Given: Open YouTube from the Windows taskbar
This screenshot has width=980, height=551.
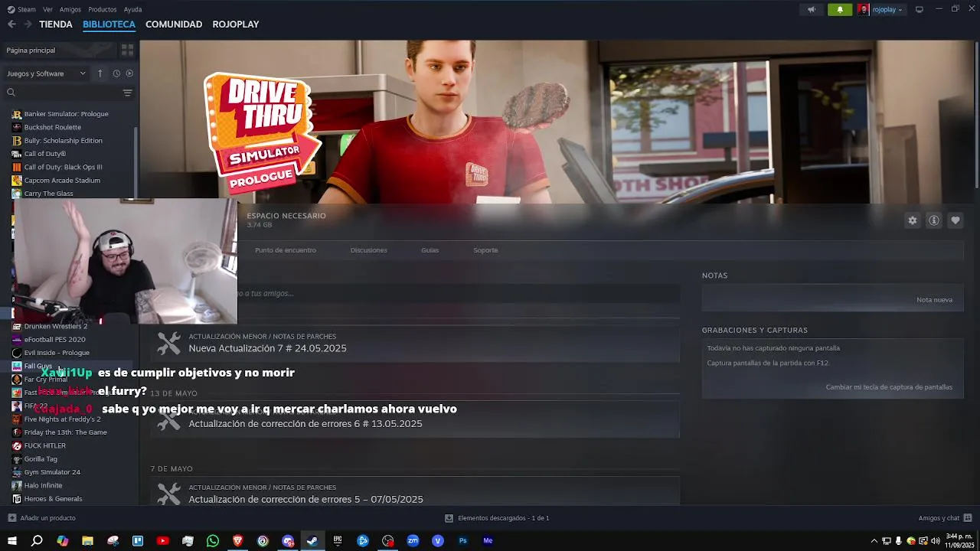Looking at the screenshot, I should (x=162, y=541).
